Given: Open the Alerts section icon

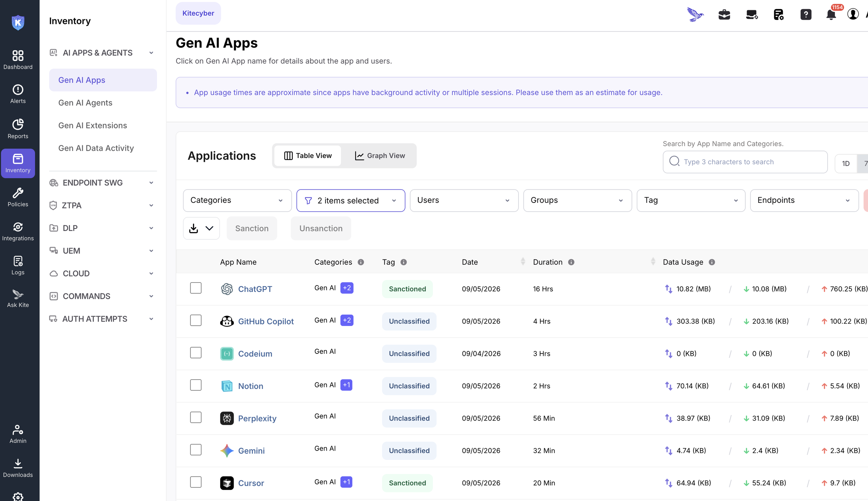Looking at the screenshot, I should point(18,94).
